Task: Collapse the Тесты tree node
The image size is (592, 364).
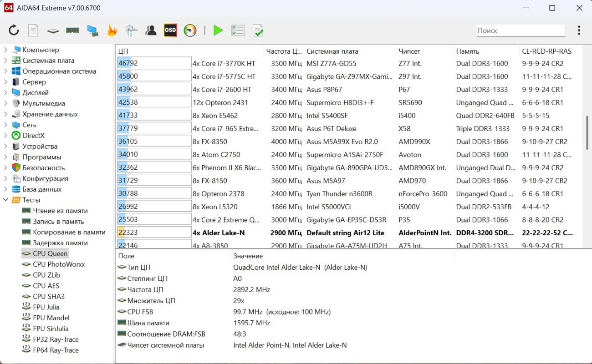Action: click(5, 200)
